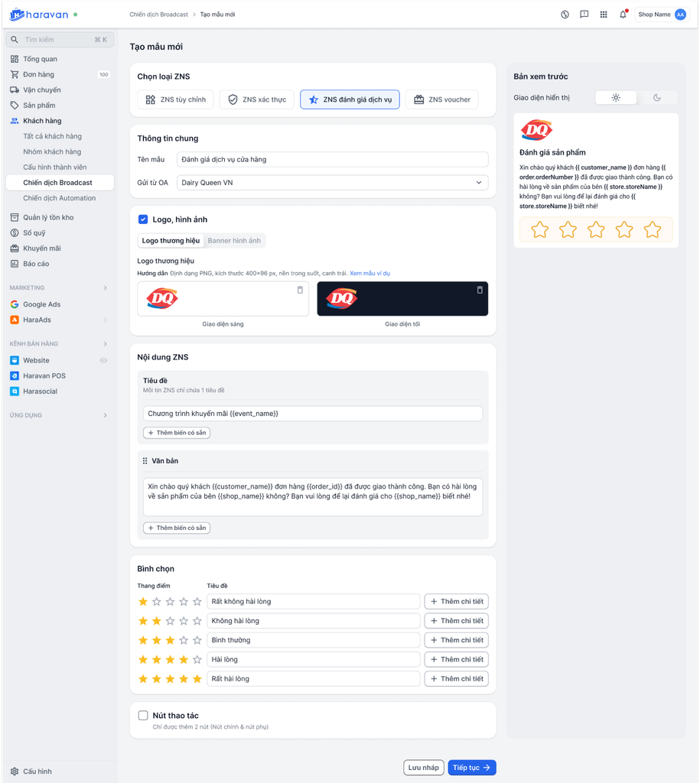The height and width of the screenshot is (783, 700).
Task: Expand the MARKETING section chevron
Action: coord(105,288)
